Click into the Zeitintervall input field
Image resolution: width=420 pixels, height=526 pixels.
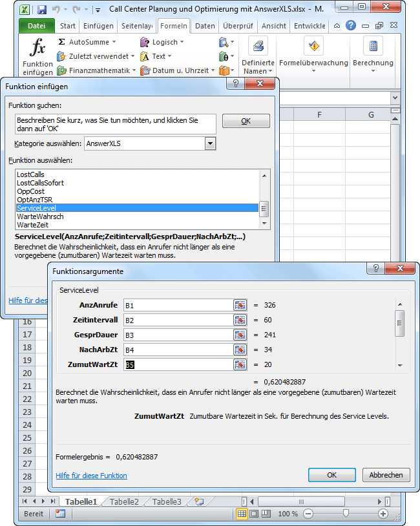click(x=177, y=320)
